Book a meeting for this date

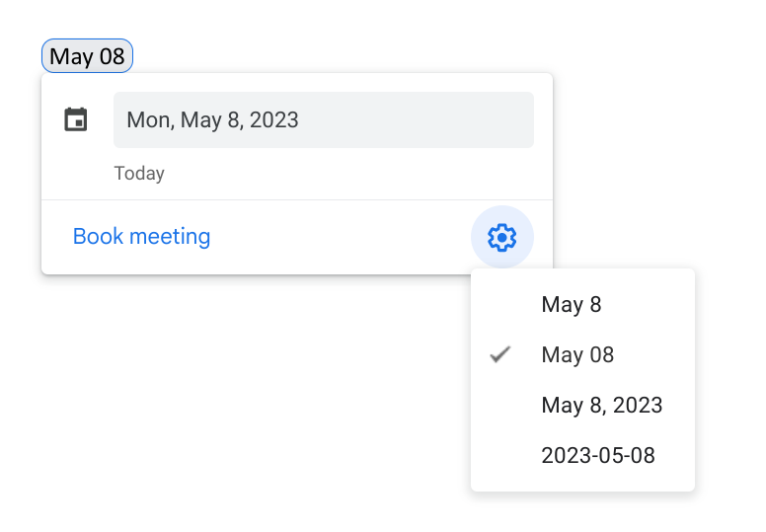pyautogui.click(x=141, y=237)
